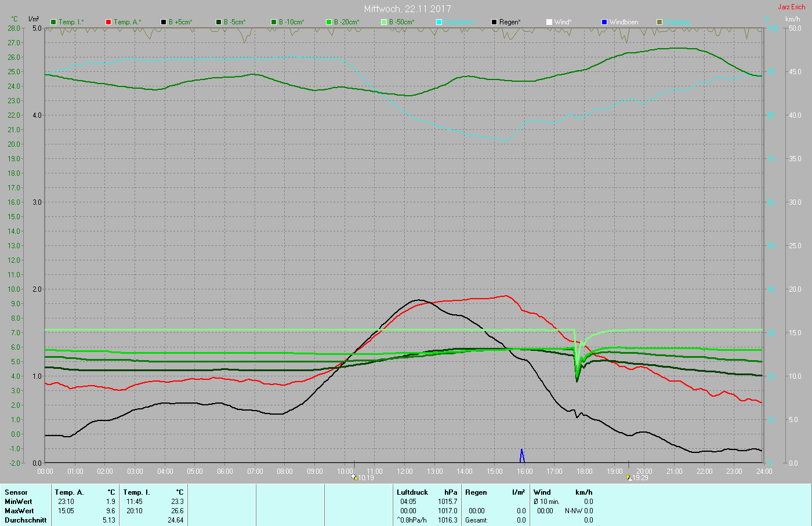Click the blue rain spike near 16:00

tap(522, 456)
